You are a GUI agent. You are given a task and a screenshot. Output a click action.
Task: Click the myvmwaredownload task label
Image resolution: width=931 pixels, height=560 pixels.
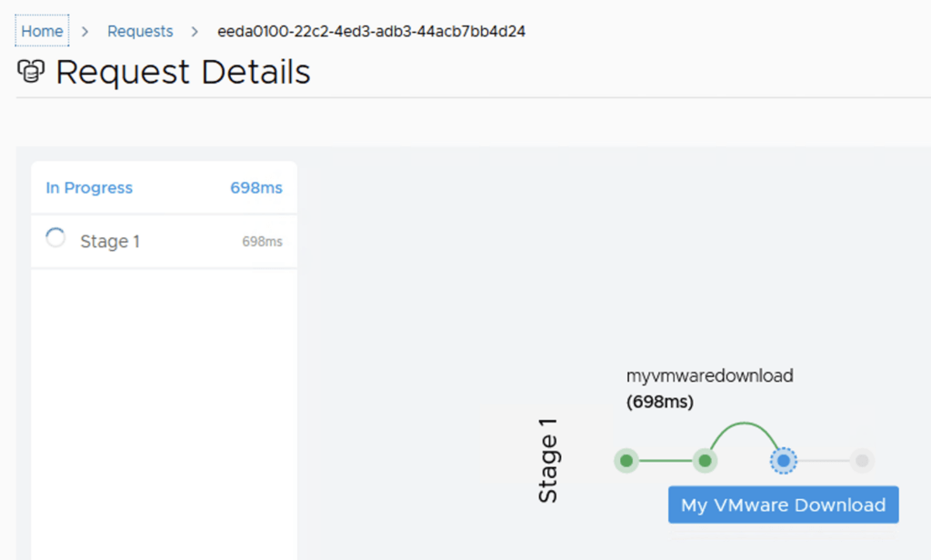[x=709, y=375]
